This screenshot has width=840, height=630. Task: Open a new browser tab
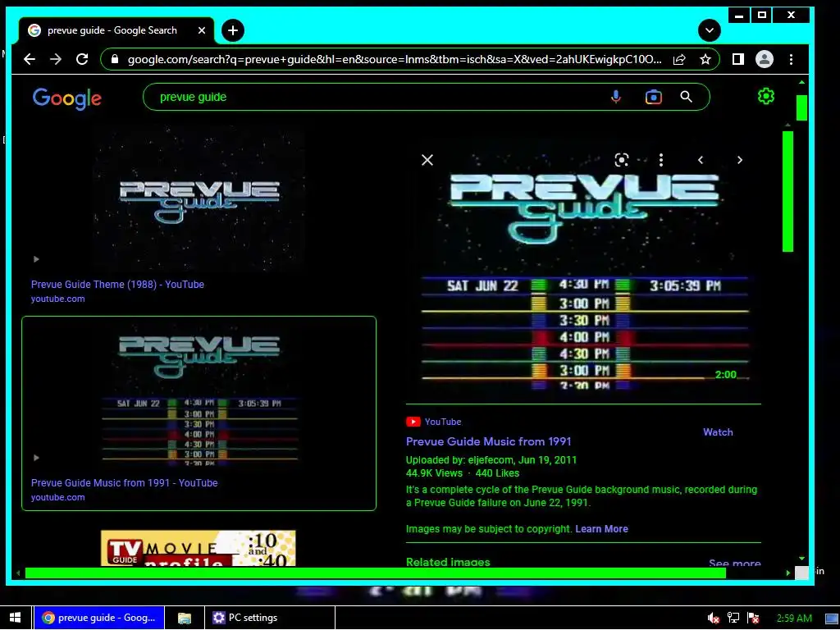232,30
